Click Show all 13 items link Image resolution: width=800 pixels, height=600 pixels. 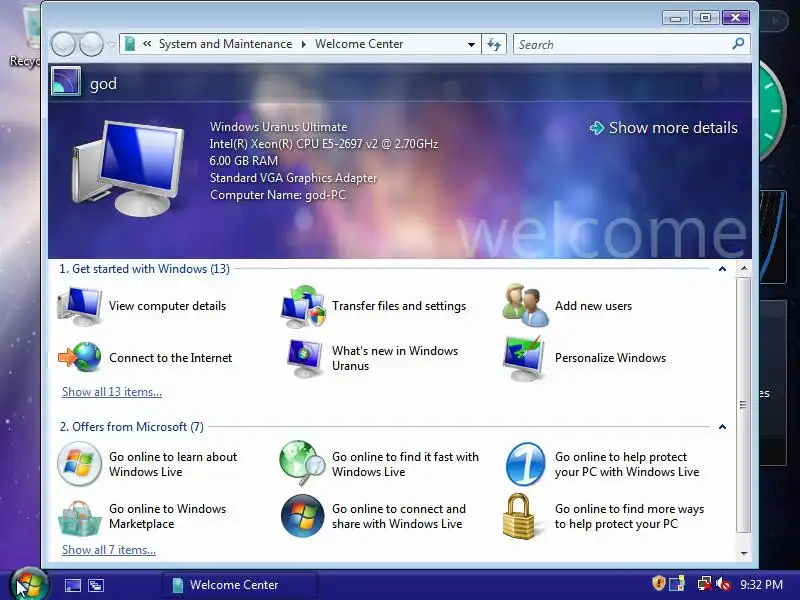(x=112, y=392)
